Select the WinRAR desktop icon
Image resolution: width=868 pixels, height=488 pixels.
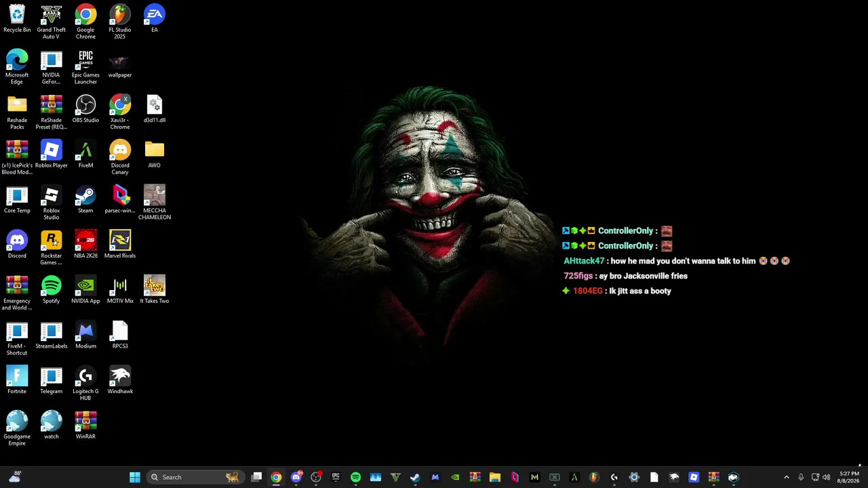[x=85, y=426]
